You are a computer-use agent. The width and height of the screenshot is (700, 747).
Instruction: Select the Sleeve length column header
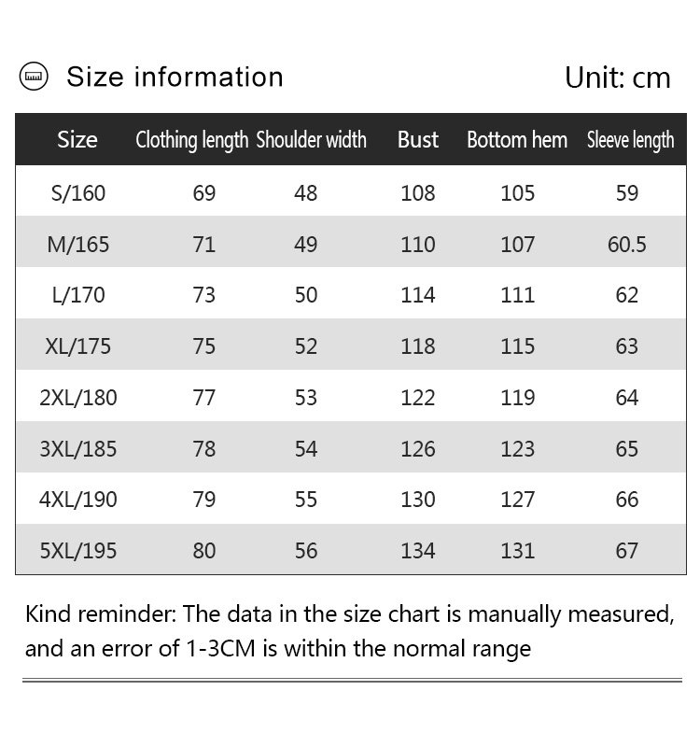[x=630, y=140]
